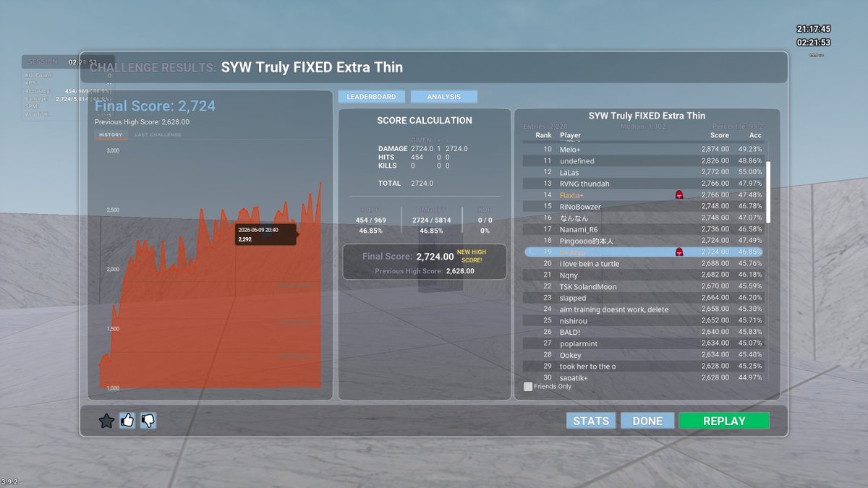
Task: Click the 2,292 history graph tooltip
Action: click(x=265, y=234)
